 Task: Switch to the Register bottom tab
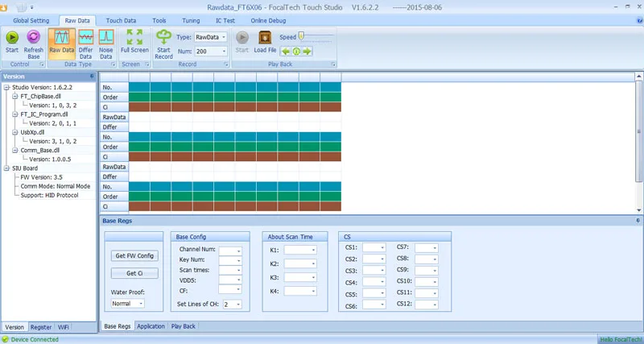(41, 327)
